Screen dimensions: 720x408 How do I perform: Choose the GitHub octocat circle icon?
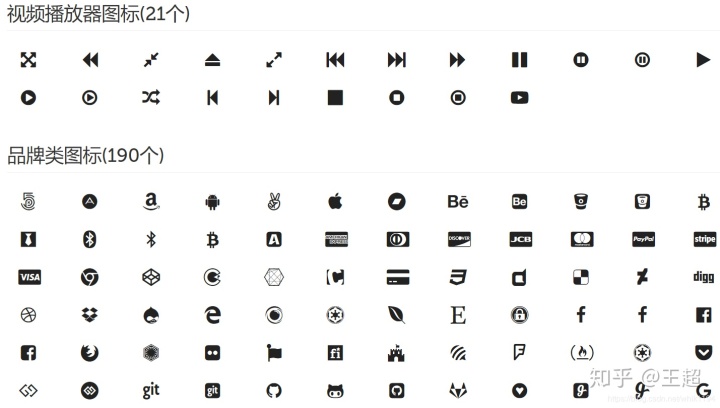pyautogui.click(x=274, y=391)
